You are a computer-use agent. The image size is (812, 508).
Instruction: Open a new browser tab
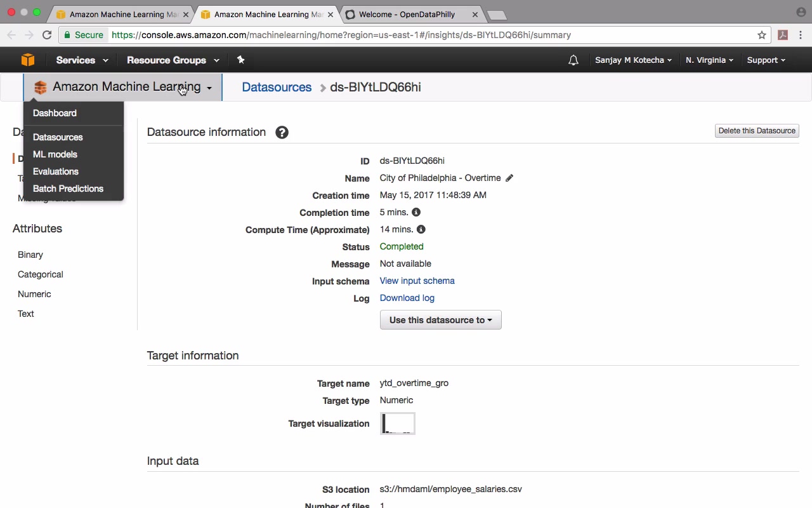pyautogui.click(x=497, y=15)
